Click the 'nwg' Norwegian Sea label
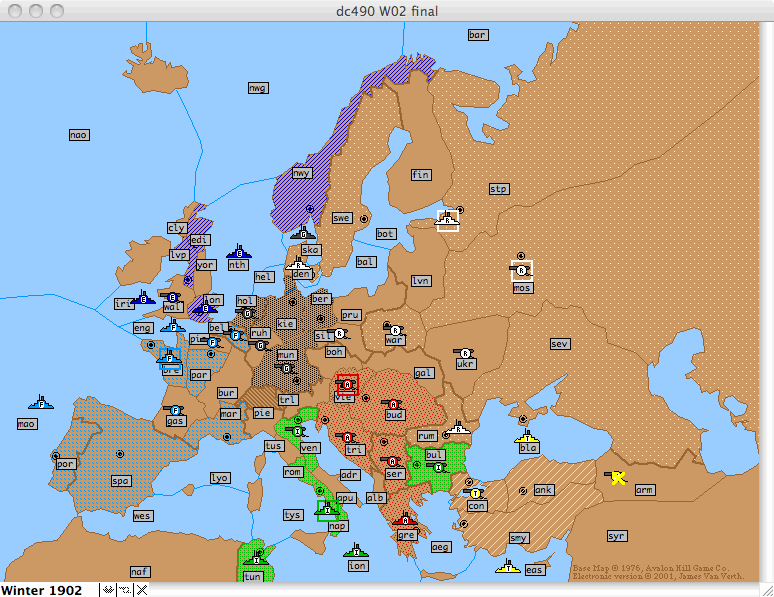This screenshot has width=774, height=597. click(x=258, y=88)
